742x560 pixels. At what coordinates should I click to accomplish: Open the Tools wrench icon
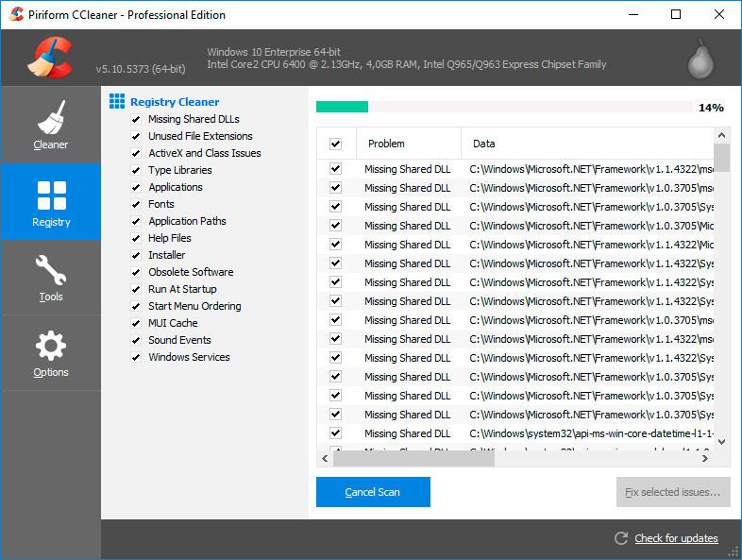[x=51, y=270]
